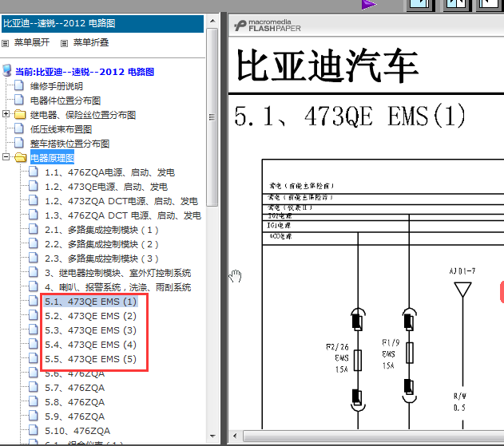Image resolution: width=504 pixels, height=446 pixels.
Task: Click the 比亚迪汽车 document header text
Action: coord(327,65)
